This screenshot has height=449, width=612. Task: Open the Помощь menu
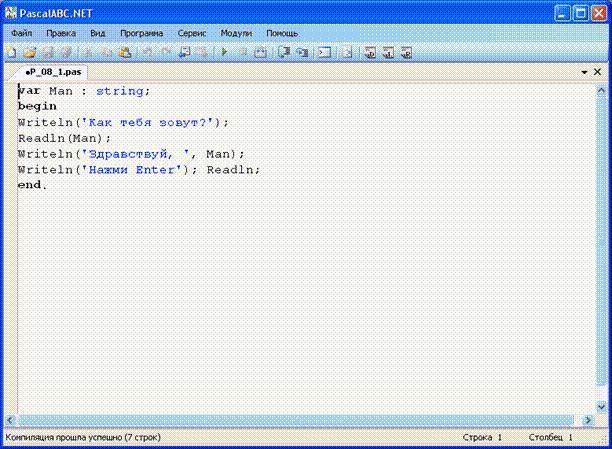282,34
